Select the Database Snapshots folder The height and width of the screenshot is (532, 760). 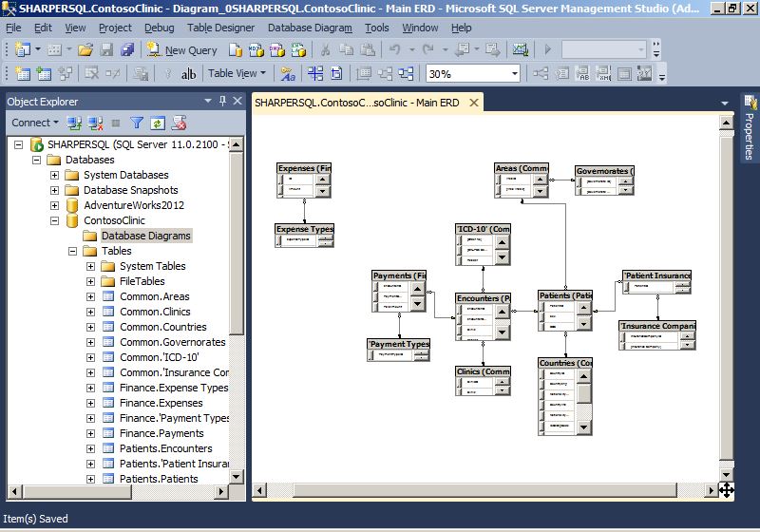pyautogui.click(x=131, y=190)
